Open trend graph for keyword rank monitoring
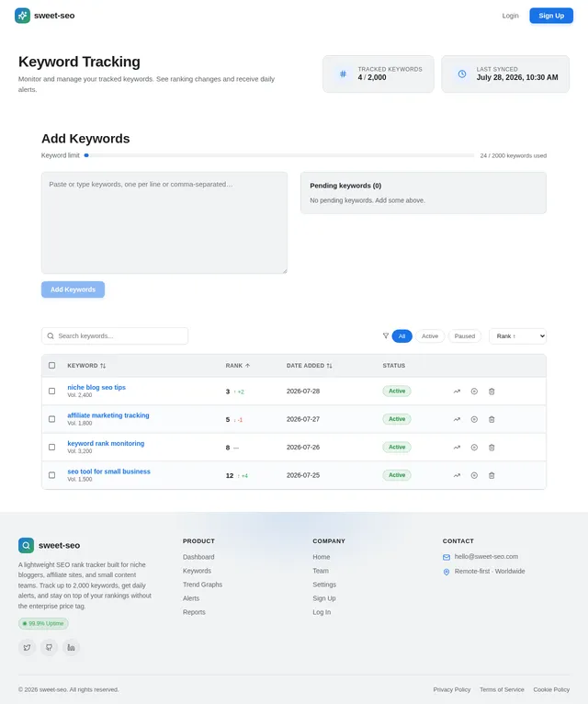 457,448
